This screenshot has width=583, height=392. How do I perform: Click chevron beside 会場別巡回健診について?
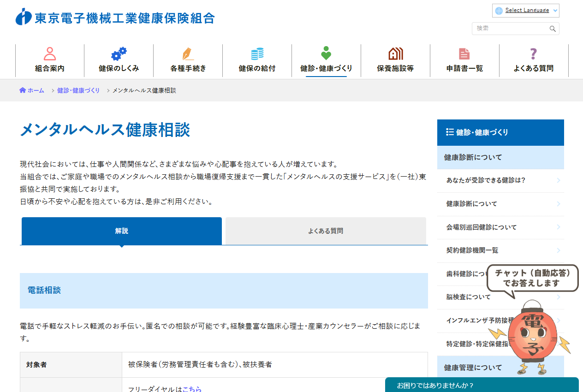(558, 227)
